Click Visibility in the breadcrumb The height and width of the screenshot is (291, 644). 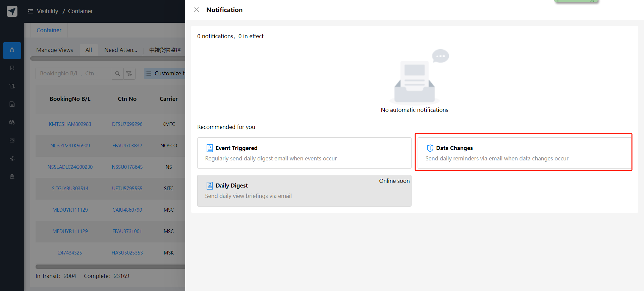48,11
